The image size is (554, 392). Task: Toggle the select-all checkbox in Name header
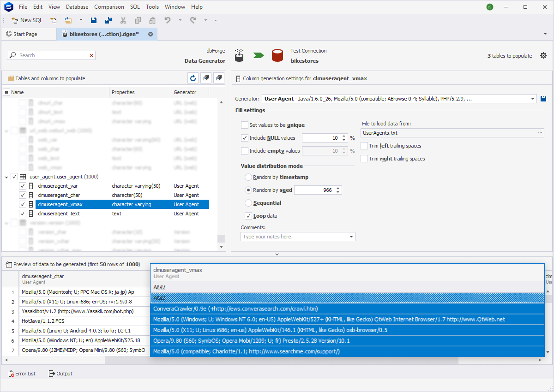6,92
